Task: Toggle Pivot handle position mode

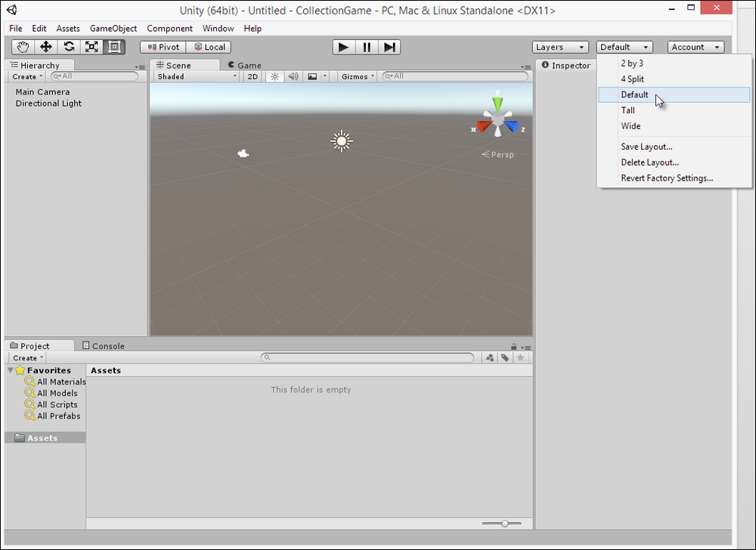Action: 163,47
